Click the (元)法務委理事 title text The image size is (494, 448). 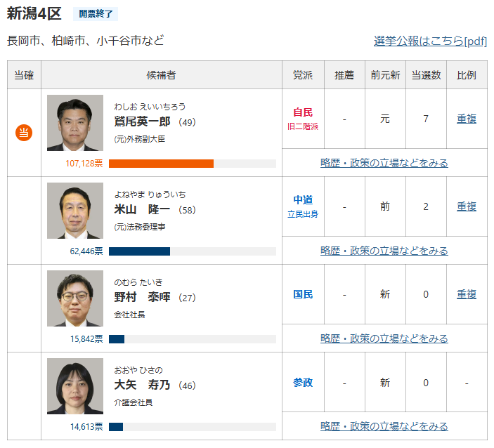click(x=140, y=227)
